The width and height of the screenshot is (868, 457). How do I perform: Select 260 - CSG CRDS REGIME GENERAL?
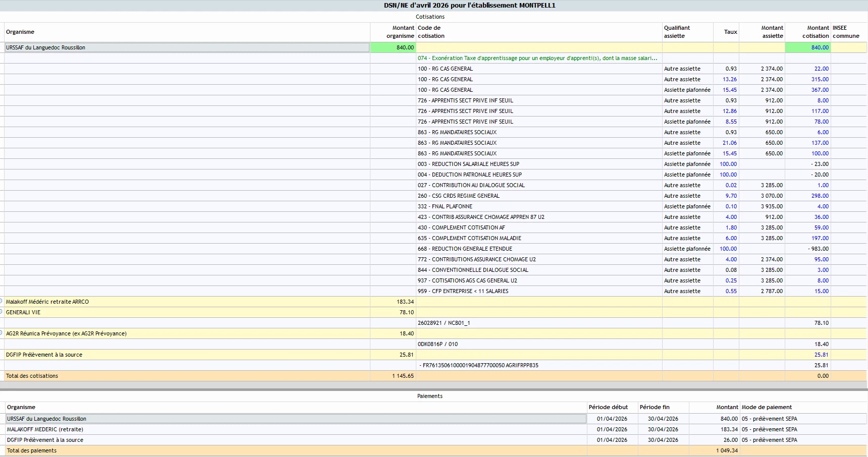[459, 196]
